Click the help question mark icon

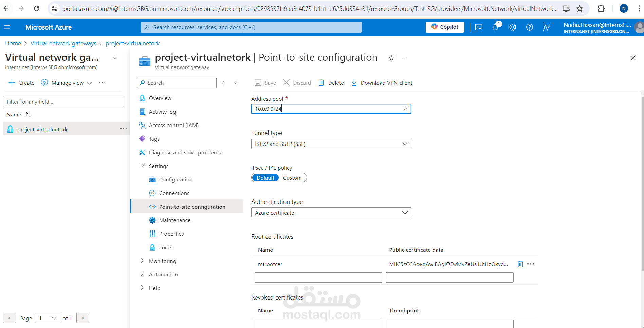click(530, 27)
